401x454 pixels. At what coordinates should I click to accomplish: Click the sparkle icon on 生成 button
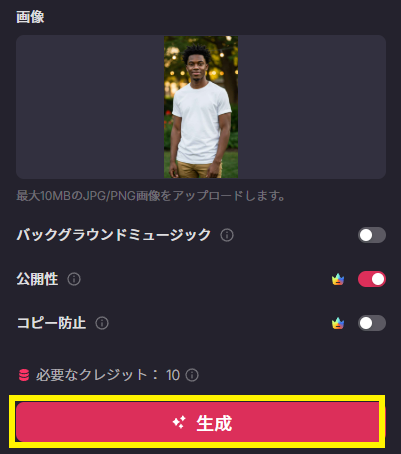[x=179, y=423]
